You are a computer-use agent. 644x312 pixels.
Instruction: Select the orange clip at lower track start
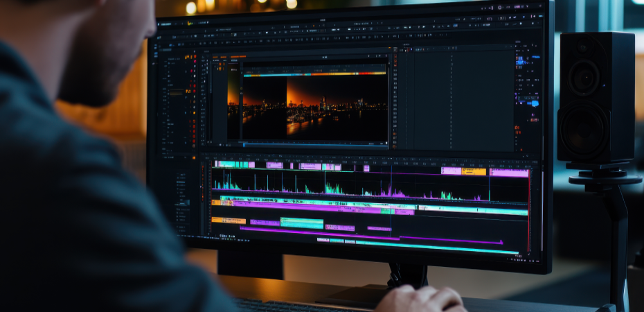(x=228, y=220)
